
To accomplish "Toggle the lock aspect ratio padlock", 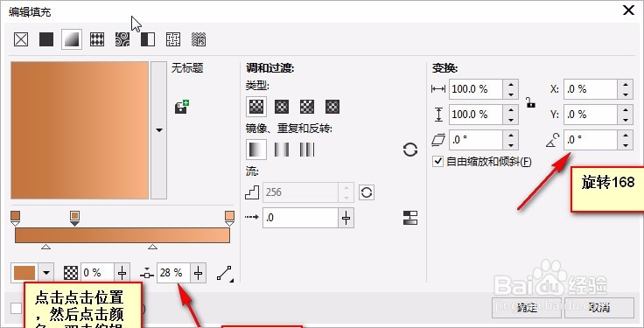I will point(530,101).
